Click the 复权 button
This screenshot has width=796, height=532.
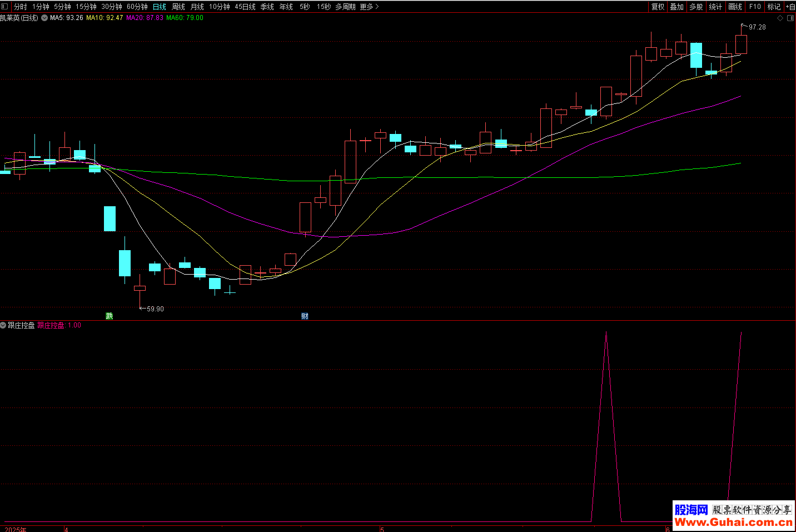tap(658, 7)
